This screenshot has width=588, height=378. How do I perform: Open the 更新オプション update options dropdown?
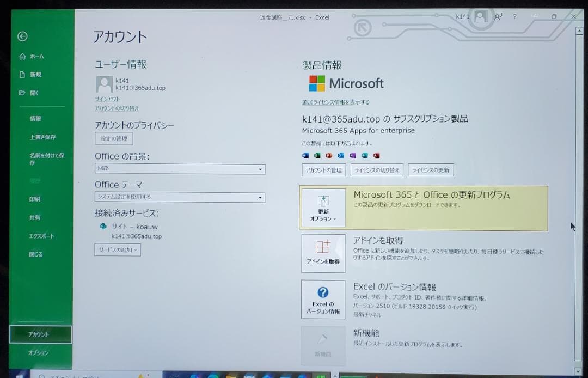click(x=323, y=208)
